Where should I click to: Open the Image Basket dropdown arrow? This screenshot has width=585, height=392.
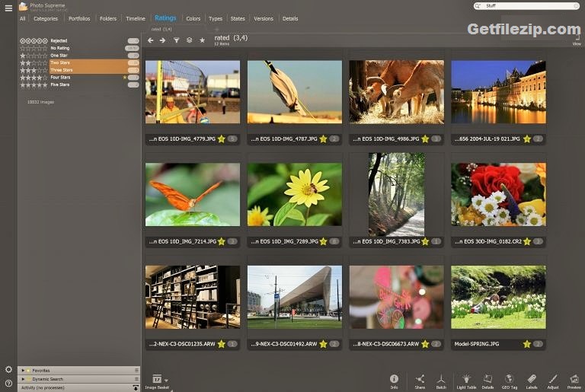pyautogui.click(x=167, y=380)
